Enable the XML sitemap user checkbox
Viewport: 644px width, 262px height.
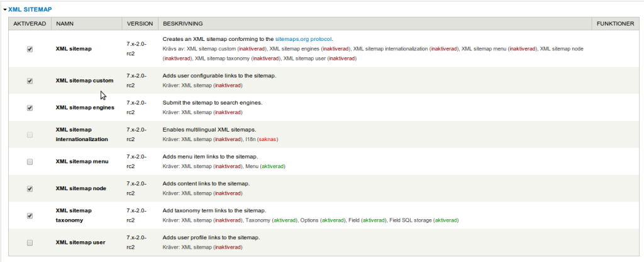(30, 242)
